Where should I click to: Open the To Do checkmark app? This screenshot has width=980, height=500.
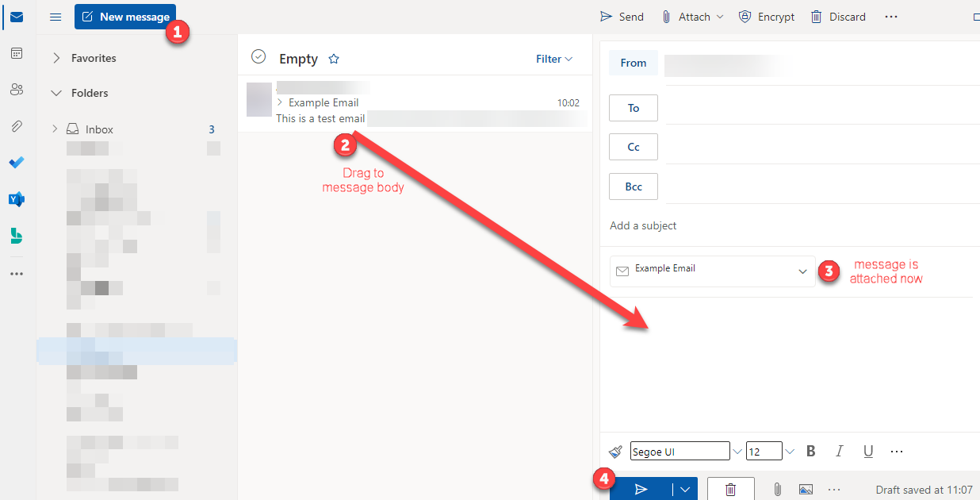click(17, 163)
